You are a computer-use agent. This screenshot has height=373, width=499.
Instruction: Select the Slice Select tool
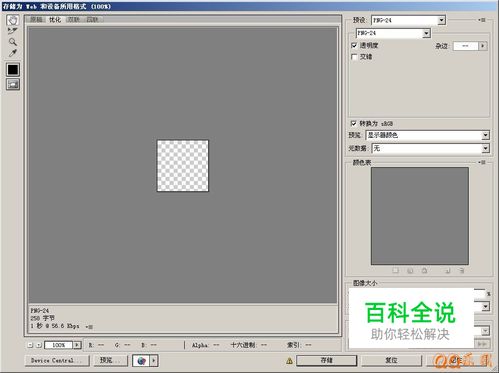coord(13,31)
